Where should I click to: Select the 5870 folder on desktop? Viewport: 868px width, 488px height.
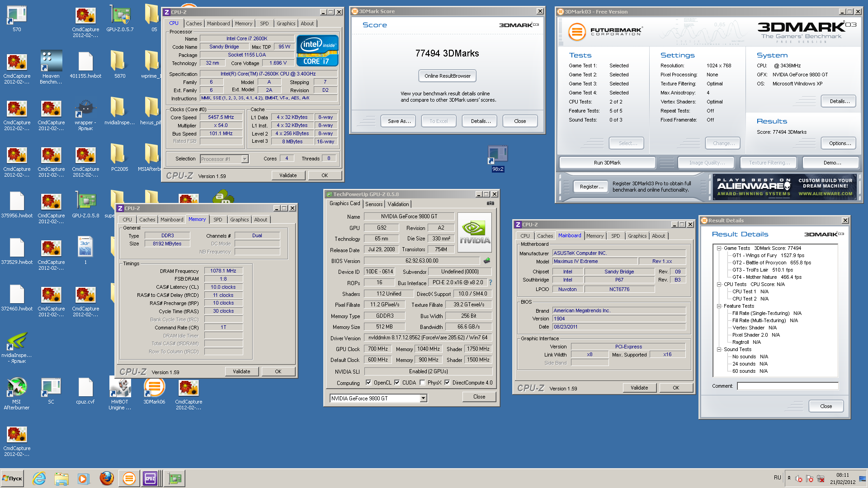click(120, 65)
